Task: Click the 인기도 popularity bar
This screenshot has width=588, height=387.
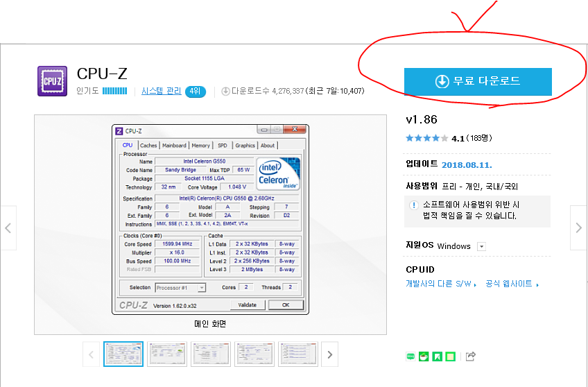Action: [x=114, y=91]
